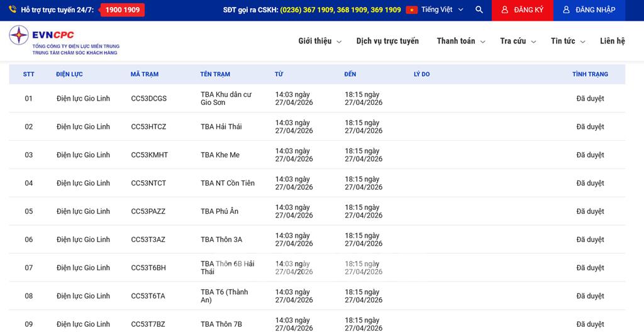The image size is (644, 335).
Task: Open Dịch vụ trực tuyến menu item
Action: [x=387, y=41]
